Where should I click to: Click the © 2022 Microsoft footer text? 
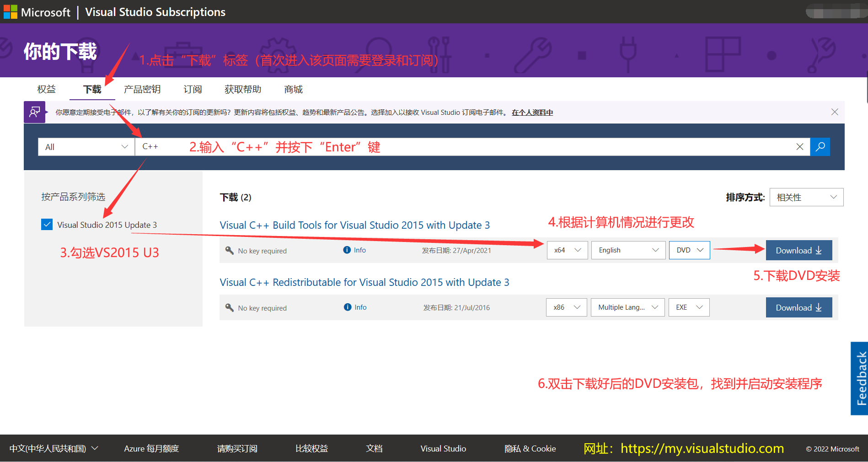pos(832,449)
